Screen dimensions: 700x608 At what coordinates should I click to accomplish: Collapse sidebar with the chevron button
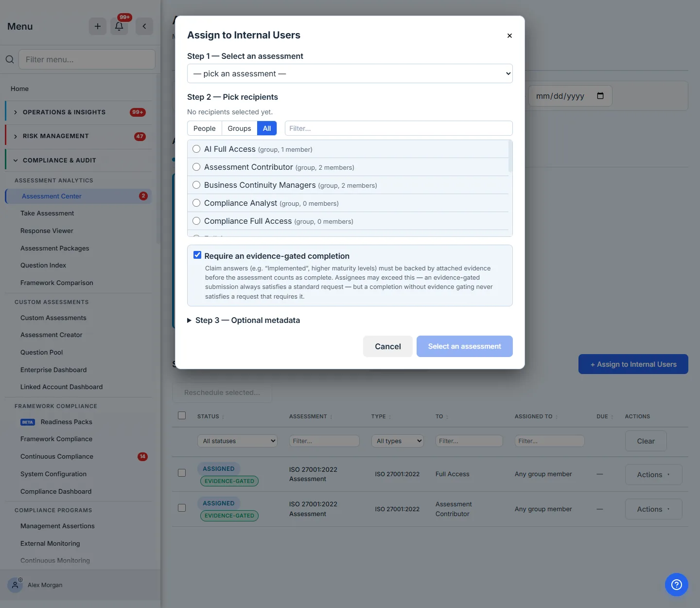pyautogui.click(x=144, y=26)
